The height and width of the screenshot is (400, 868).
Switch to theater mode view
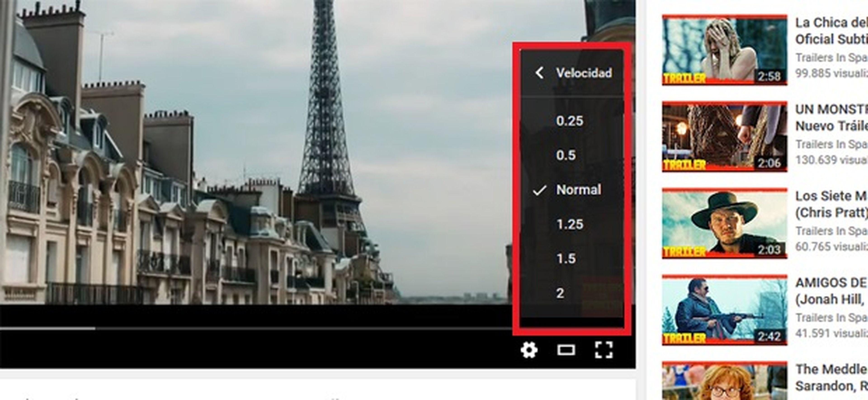click(566, 350)
